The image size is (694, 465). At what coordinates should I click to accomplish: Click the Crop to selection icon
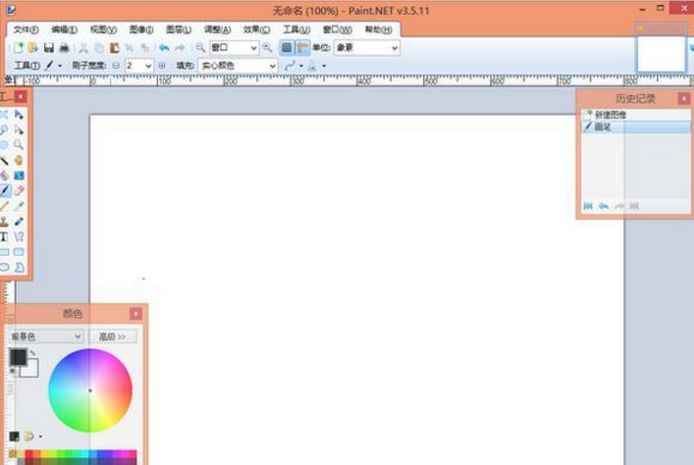click(129, 47)
